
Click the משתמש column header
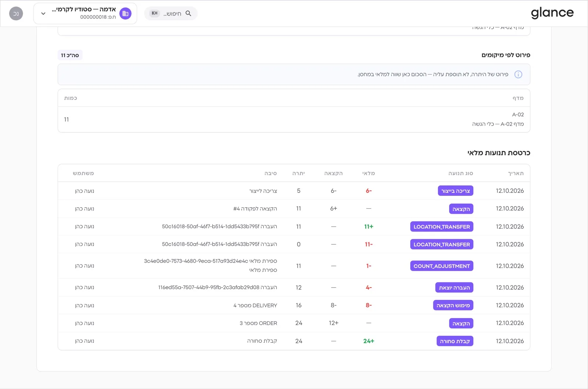pyautogui.click(x=83, y=173)
